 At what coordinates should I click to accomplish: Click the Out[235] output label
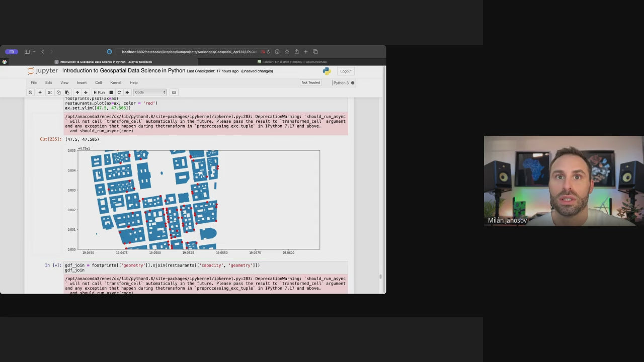pos(51,139)
